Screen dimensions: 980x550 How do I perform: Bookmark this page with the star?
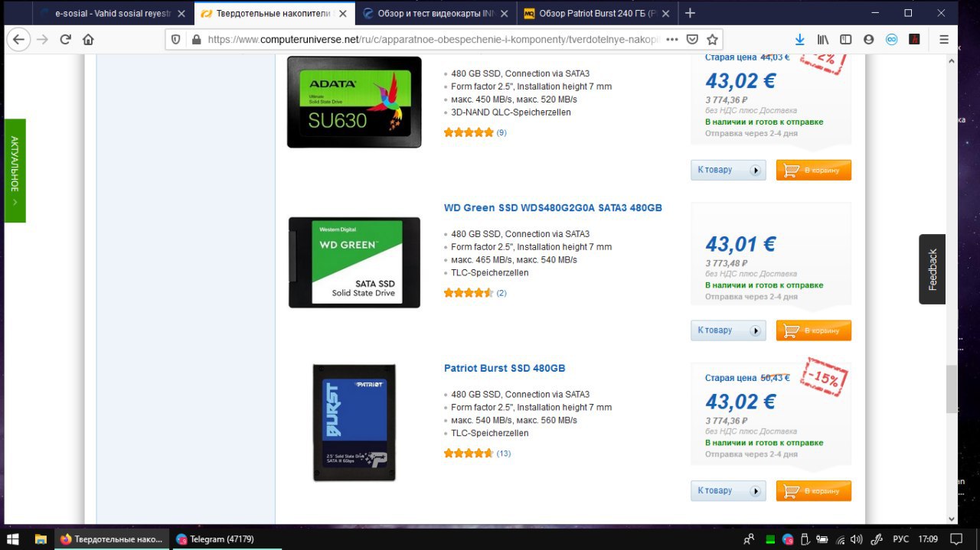pos(712,40)
